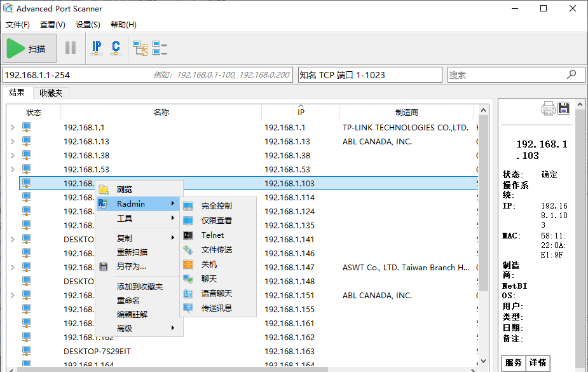Expand the 192.168.1.53 row

pos(12,170)
